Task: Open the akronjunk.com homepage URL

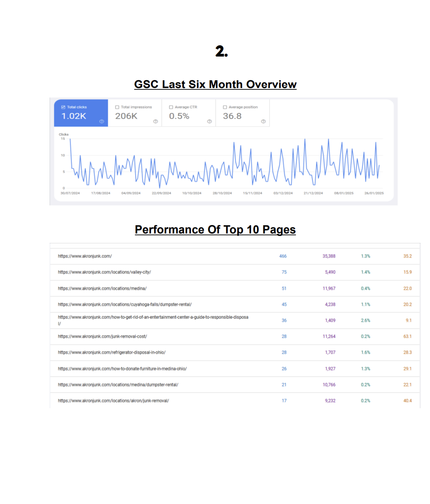Action: point(85,256)
